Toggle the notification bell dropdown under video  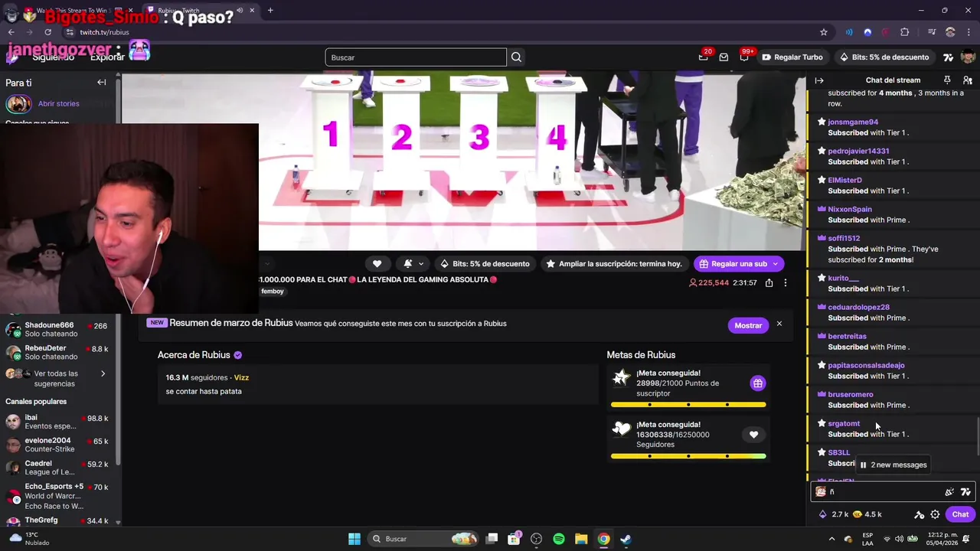point(413,263)
